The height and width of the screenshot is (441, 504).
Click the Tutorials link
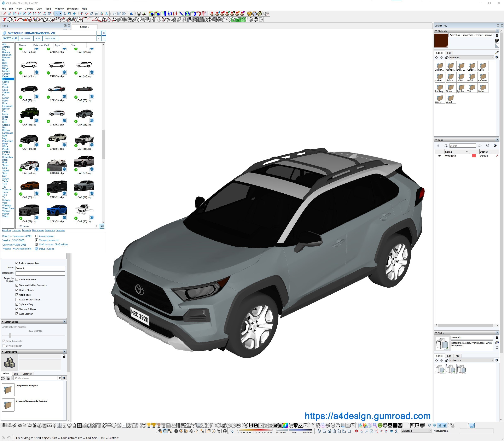point(26,230)
